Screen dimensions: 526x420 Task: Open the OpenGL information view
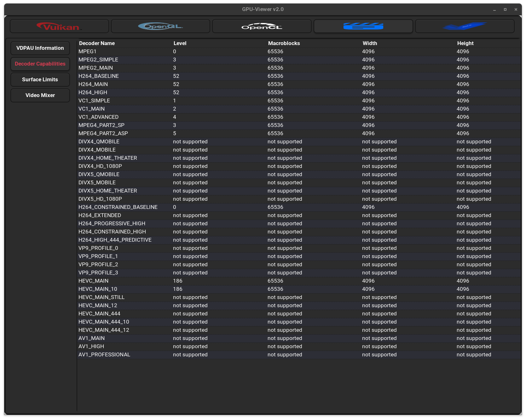pos(160,26)
